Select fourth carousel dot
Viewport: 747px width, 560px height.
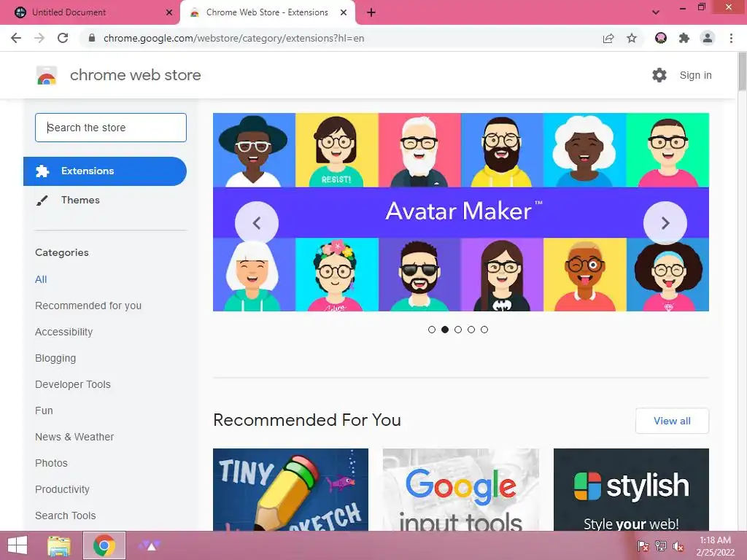click(471, 330)
